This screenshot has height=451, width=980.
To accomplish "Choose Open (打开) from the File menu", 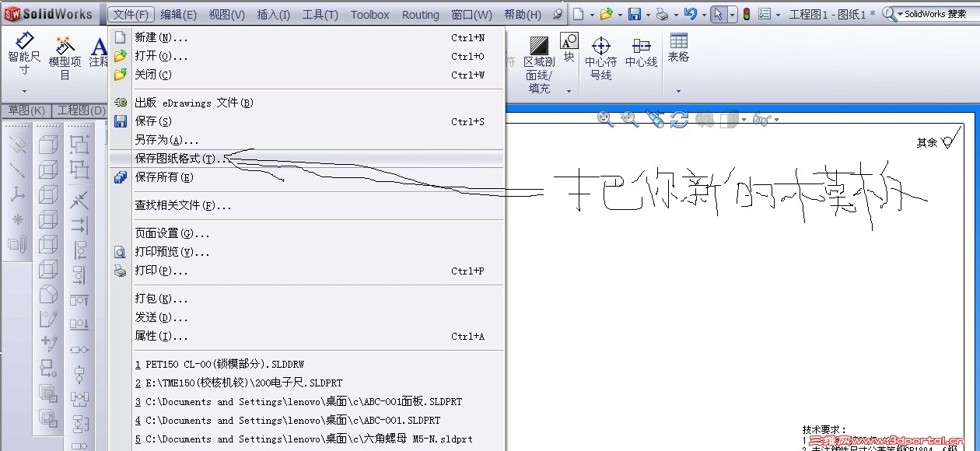I will coord(306,56).
